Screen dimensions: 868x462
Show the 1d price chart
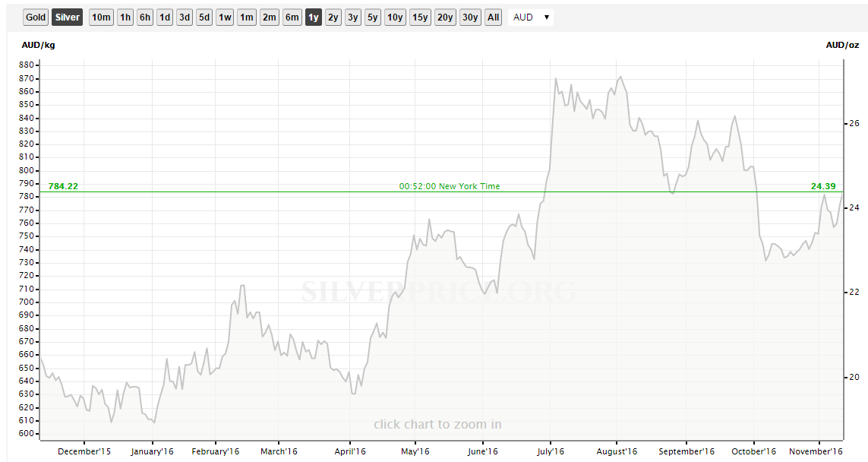165,17
